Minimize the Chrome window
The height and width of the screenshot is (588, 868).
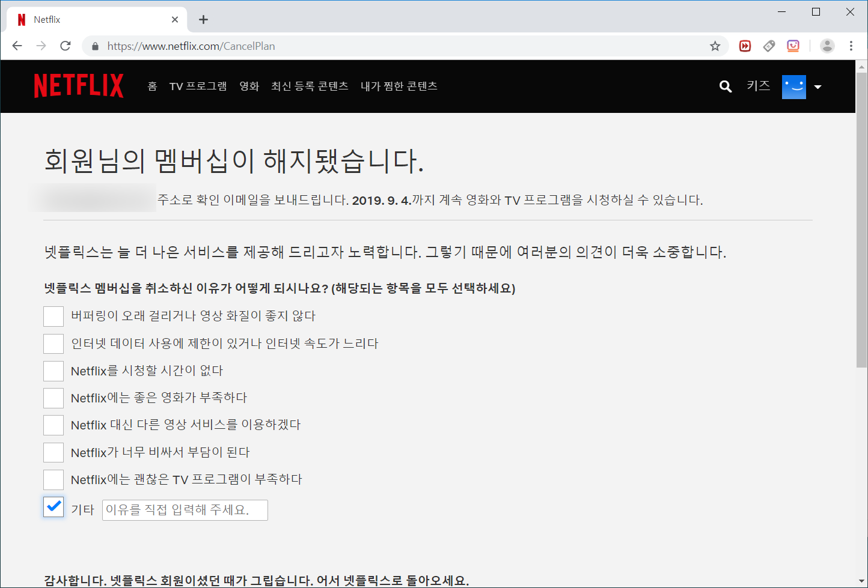coord(782,12)
